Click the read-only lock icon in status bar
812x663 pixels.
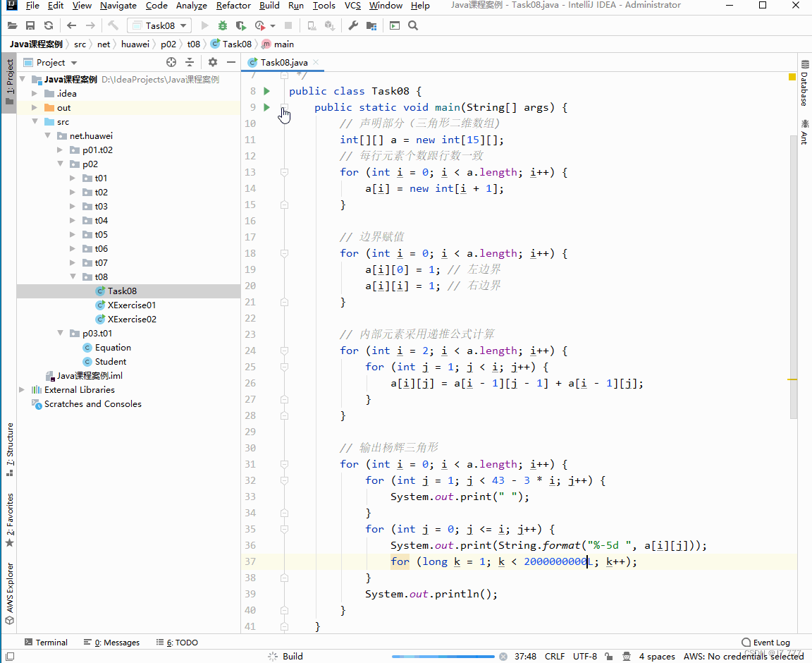pos(609,656)
